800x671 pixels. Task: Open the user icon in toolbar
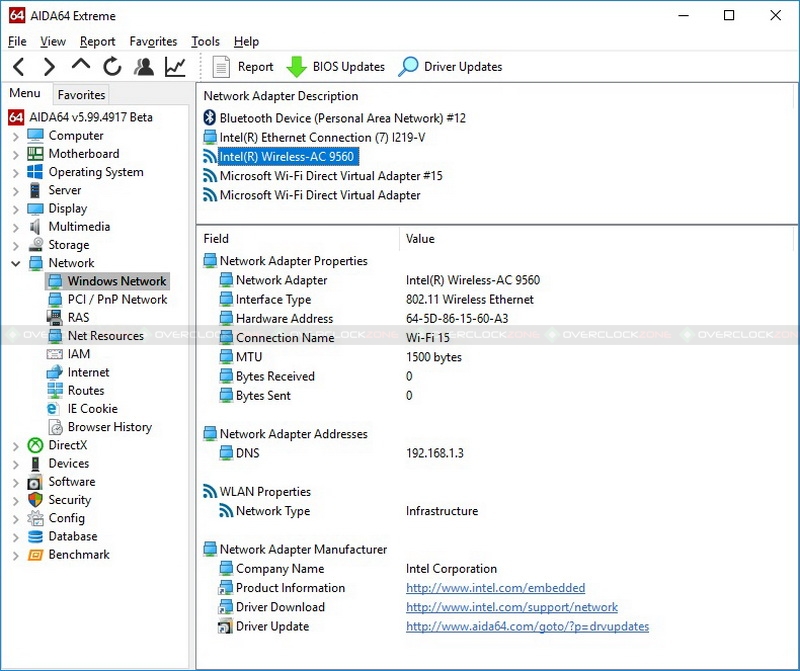(144, 67)
